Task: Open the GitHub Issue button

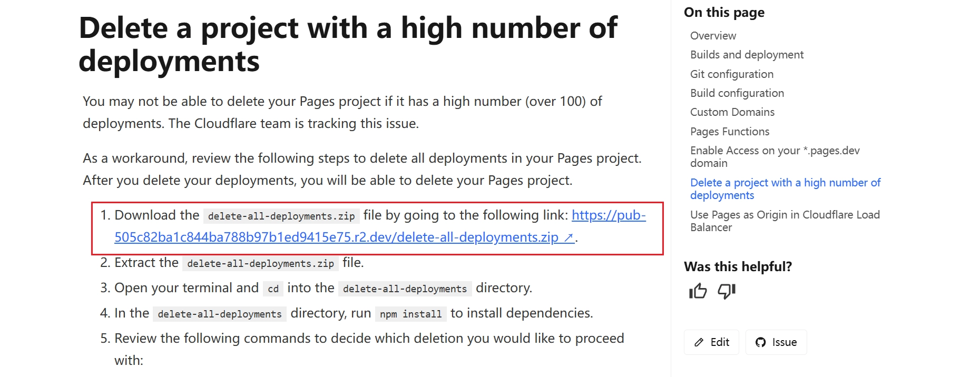Action: [x=776, y=342]
